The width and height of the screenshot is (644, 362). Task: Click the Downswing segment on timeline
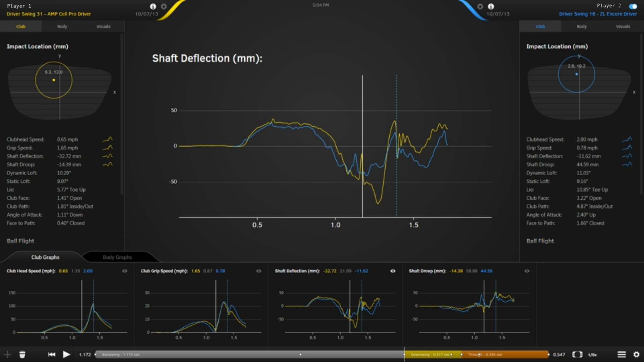coord(429,354)
